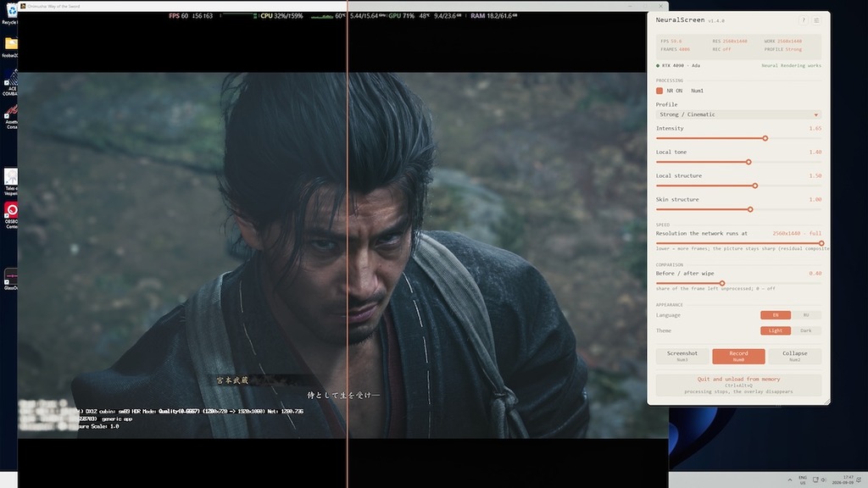Click the Local structure slider handle

coord(755,186)
